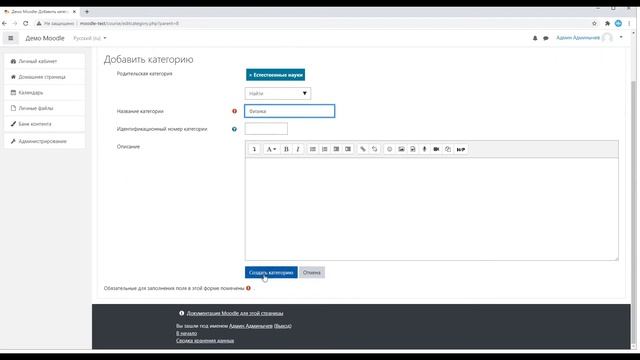Open the user menu dropdown arrow
The image size is (640, 360).
tap(621, 38)
